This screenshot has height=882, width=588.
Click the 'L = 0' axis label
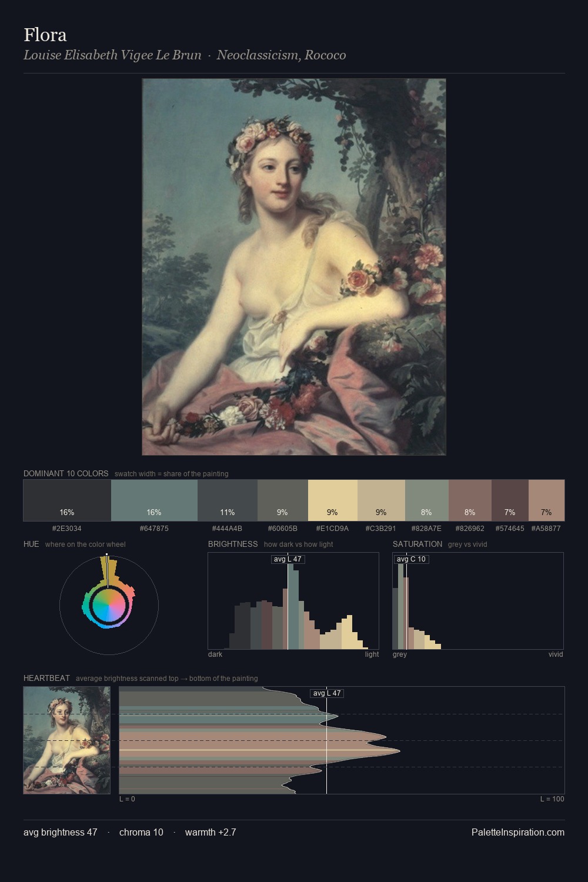click(x=127, y=799)
